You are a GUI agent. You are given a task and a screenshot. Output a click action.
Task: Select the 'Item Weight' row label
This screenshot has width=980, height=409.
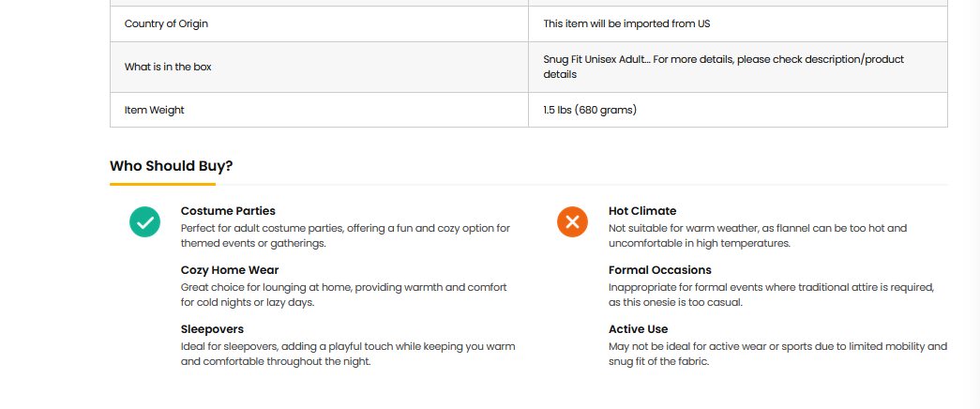[x=155, y=110]
